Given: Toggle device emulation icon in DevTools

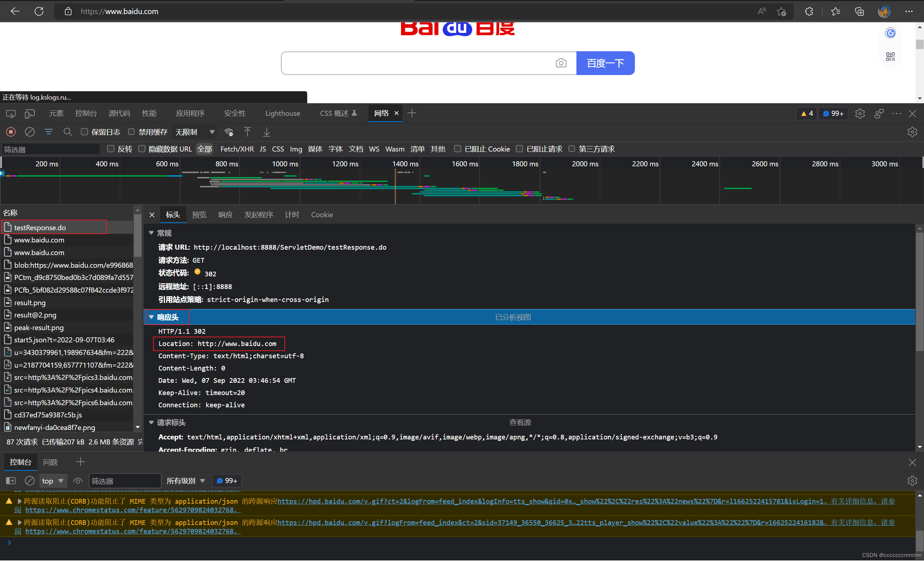Looking at the screenshot, I should pos(30,114).
